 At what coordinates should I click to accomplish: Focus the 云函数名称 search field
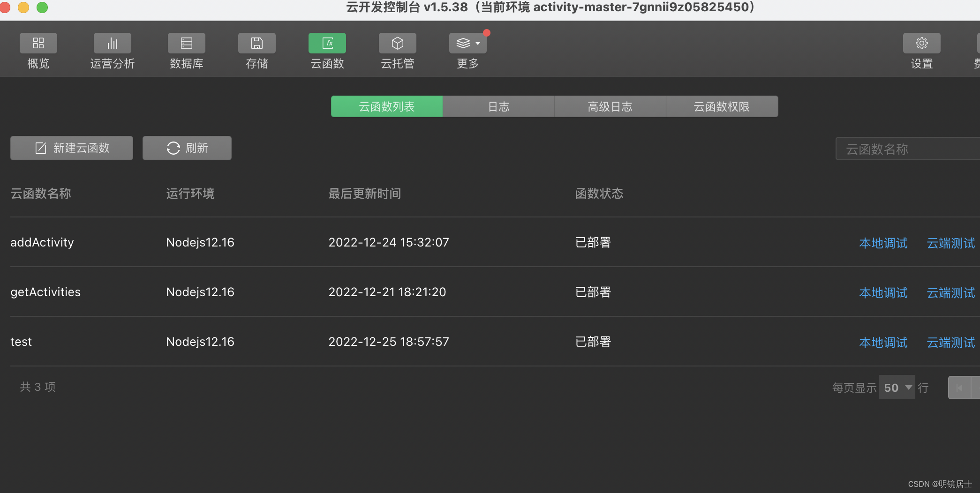(908, 149)
